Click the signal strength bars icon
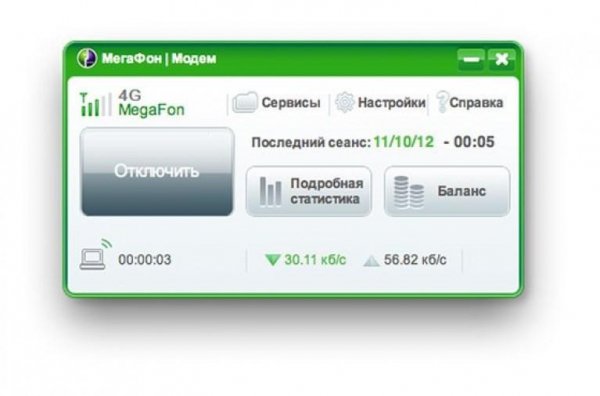Screen dimensions: 600x396 click(95, 104)
